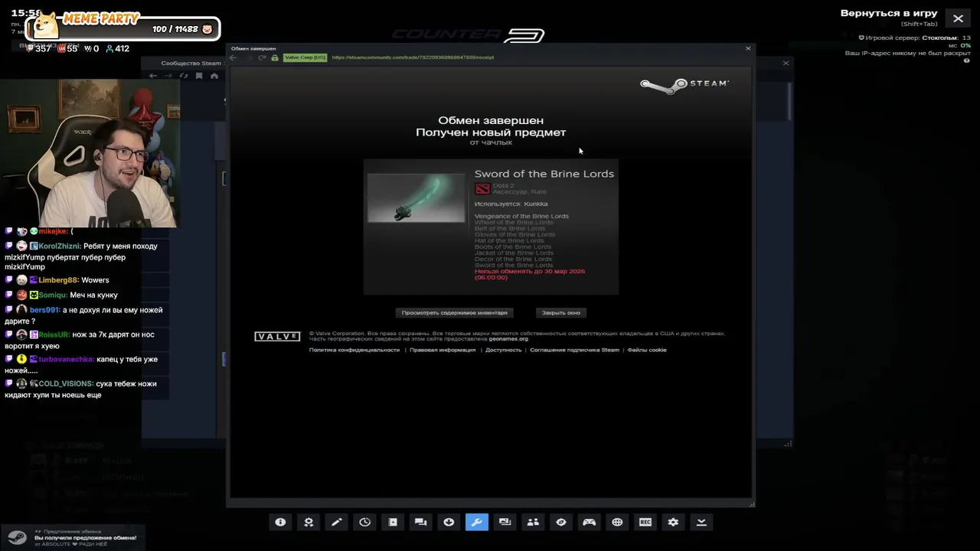Screen dimensions: 980x551
Task: Open 'Правовая информация' link
Action: (x=443, y=350)
